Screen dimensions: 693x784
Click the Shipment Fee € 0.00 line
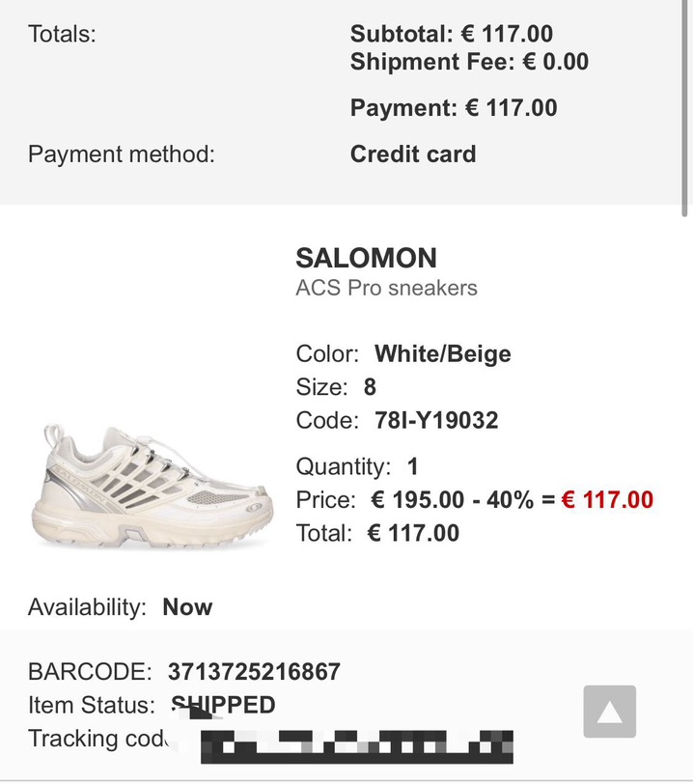pos(469,62)
